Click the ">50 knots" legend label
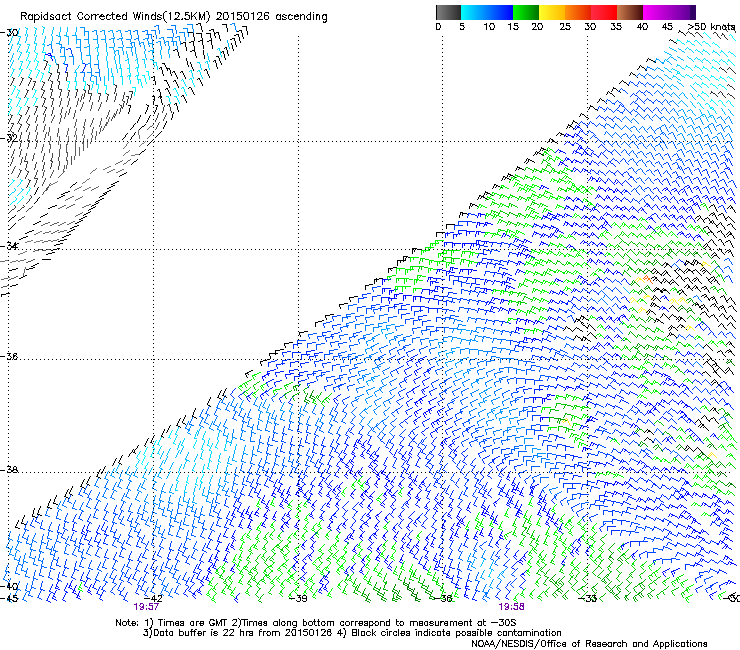This screenshot has height=650, width=740. click(711, 27)
